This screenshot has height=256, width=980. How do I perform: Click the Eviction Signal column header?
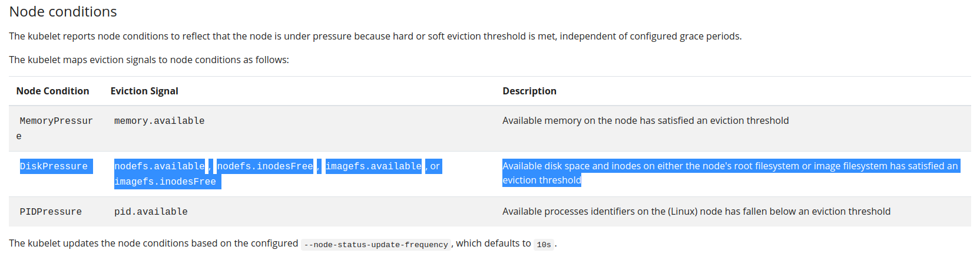click(144, 91)
